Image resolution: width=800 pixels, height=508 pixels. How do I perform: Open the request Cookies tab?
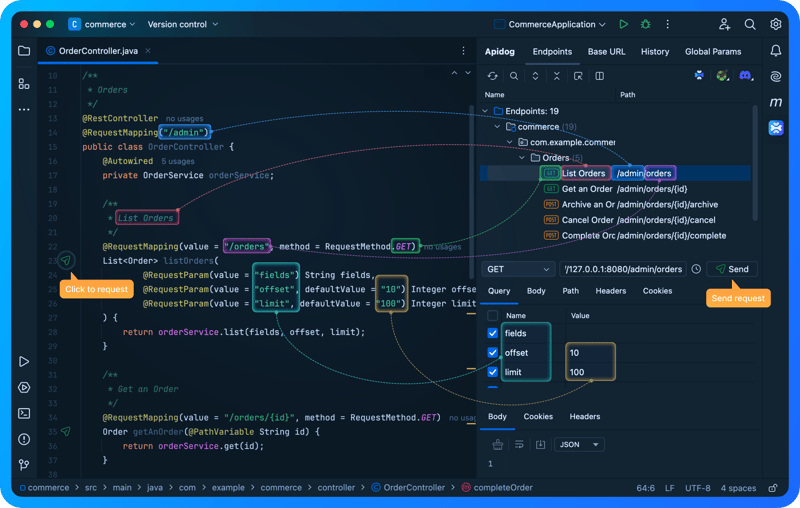pos(657,291)
